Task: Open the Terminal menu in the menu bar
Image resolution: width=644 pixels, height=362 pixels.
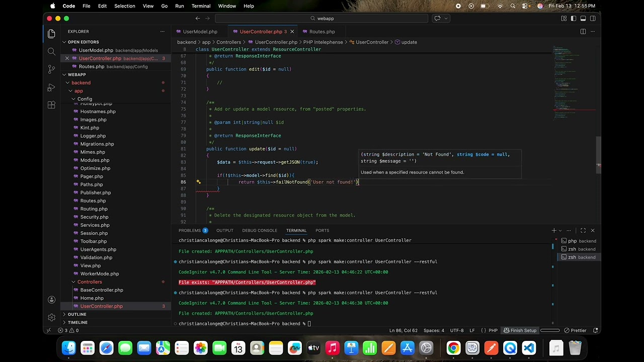Action: 201,6
